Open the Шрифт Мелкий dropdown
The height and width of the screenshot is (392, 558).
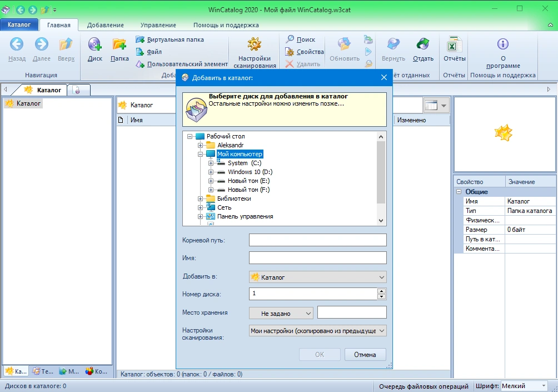tap(524, 386)
